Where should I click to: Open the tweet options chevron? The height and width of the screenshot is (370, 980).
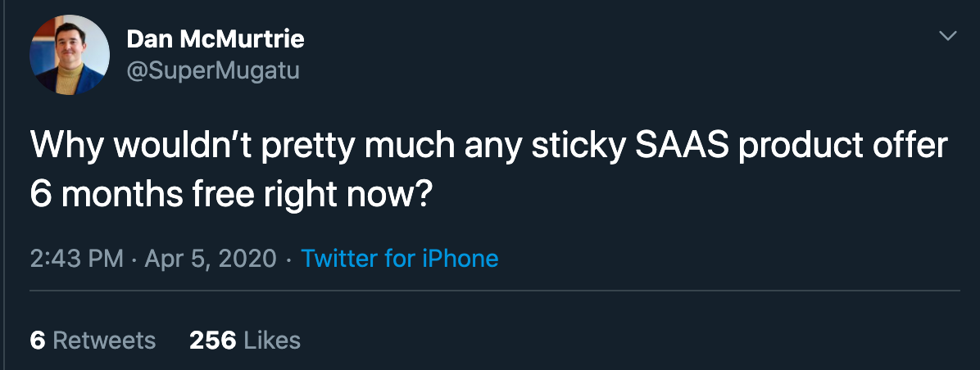(947, 36)
